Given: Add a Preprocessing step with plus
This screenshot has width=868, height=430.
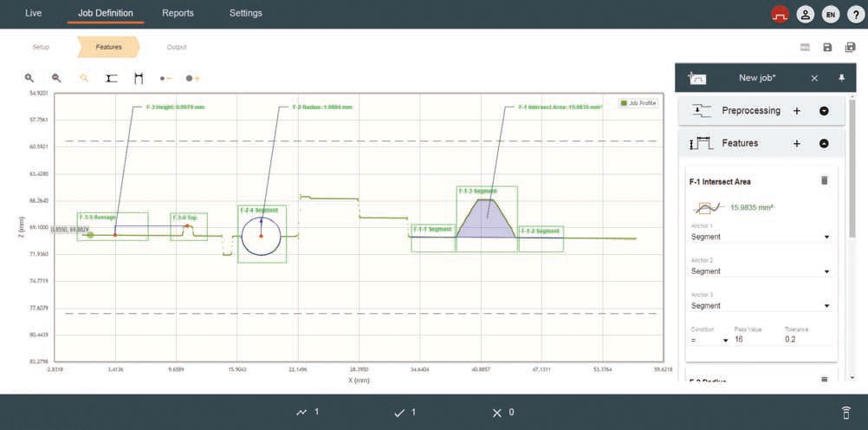Looking at the screenshot, I should click(797, 111).
